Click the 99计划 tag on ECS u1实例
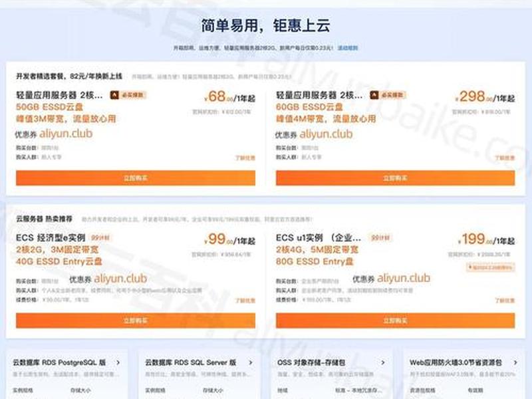Image resolution: width=532 pixels, height=399 pixels. coord(380,238)
